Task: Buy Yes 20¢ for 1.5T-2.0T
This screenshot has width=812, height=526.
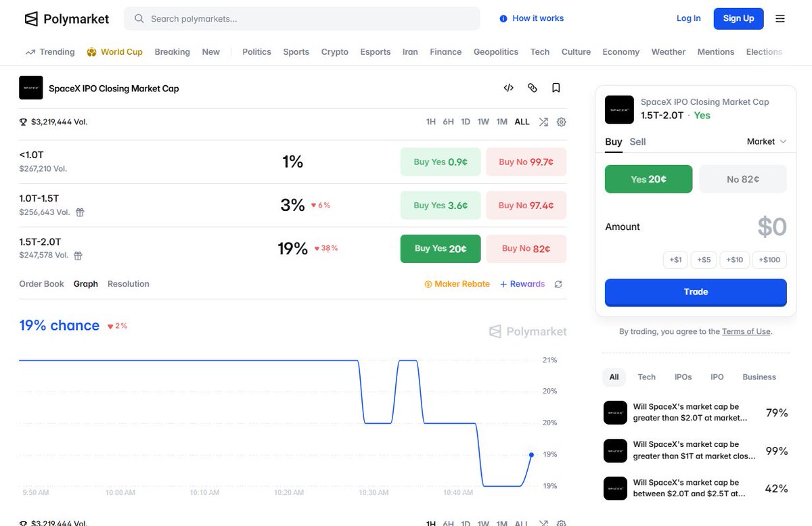Action: click(x=441, y=249)
